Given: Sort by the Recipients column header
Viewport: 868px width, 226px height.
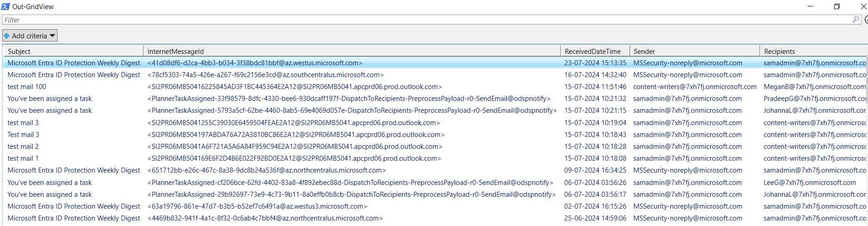Looking at the screenshot, I should [x=814, y=51].
